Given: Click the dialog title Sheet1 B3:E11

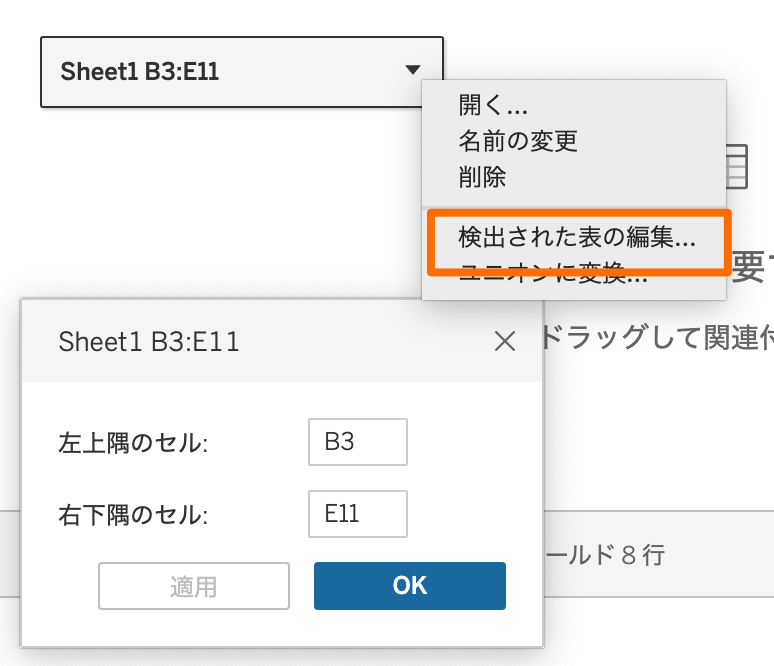Looking at the screenshot, I should [149, 342].
